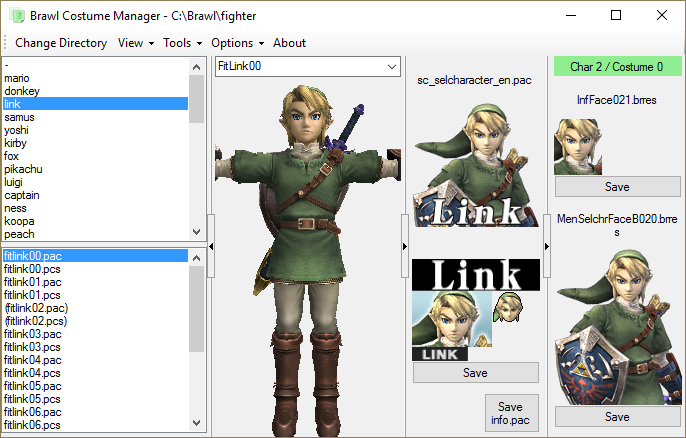Click the gray LINK name label image
This screenshot has height=438, width=686.
[x=440, y=354]
